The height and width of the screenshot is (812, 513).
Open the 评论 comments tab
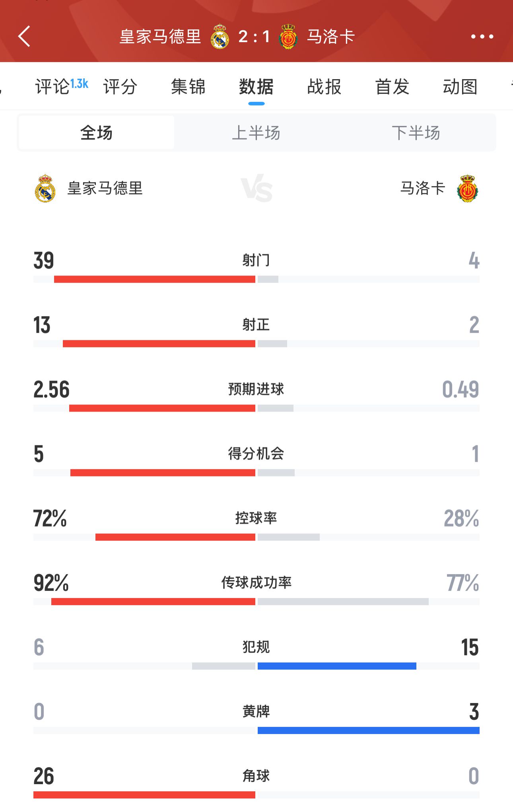point(53,87)
